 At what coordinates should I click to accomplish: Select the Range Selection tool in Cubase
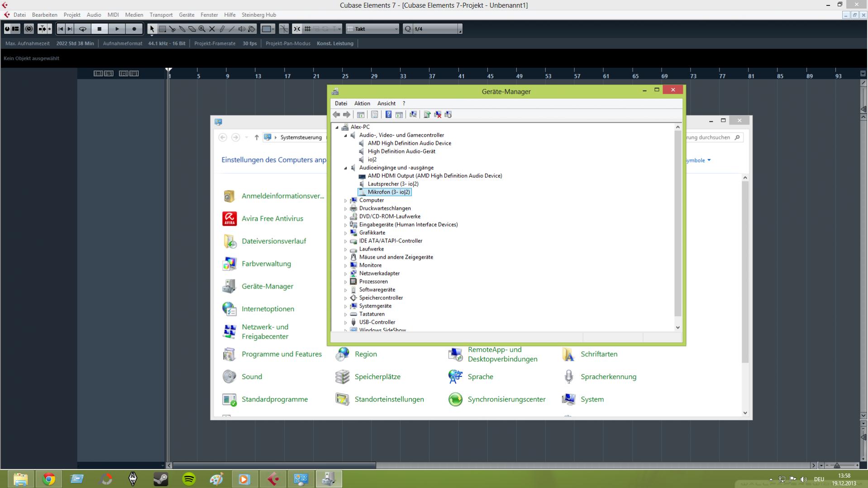pyautogui.click(x=162, y=29)
